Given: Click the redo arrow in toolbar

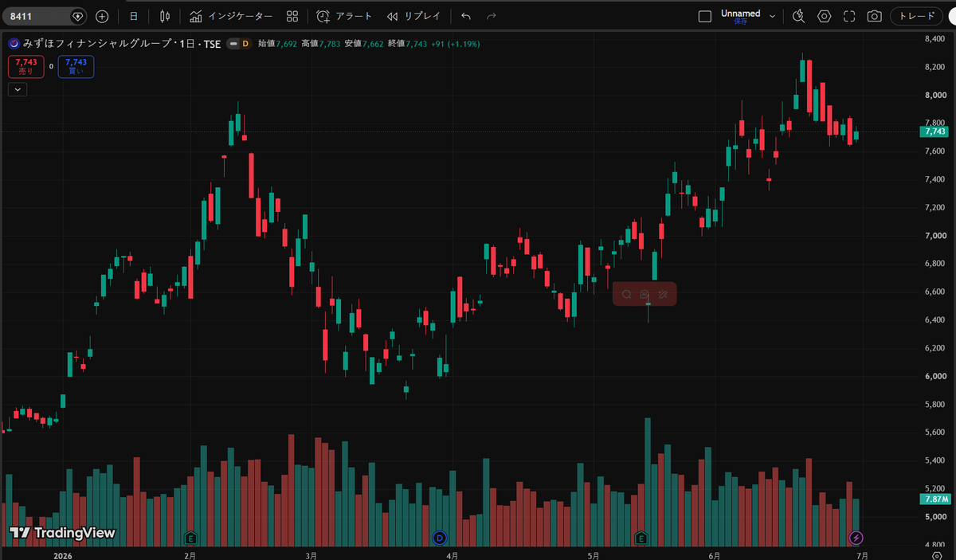Looking at the screenshot, I should [492, 16].
